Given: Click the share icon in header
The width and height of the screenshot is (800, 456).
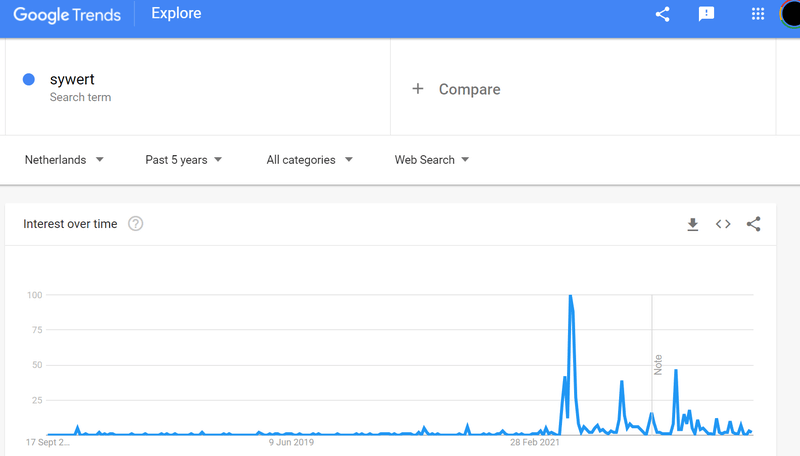Looking at the screenshot, I should click(x=662, y=14).
